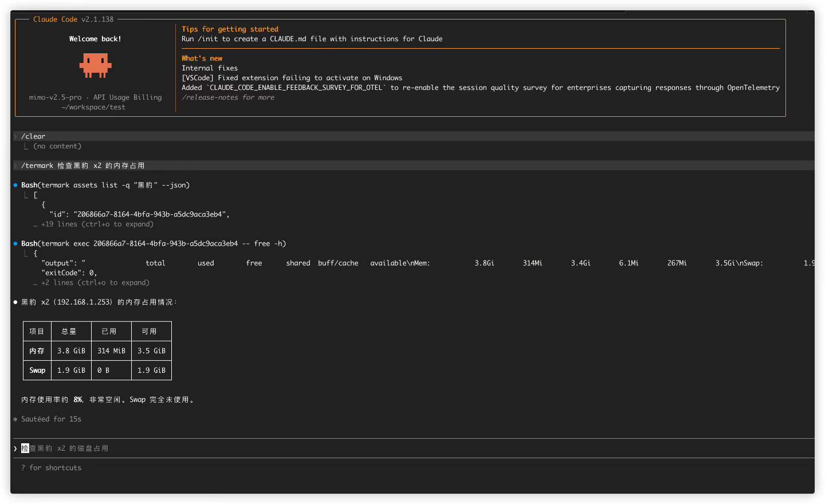Click the "mimo-v2.5-pro · API Usage Billing" line
The width and height of the screenshot is (825, 504).
point(96,97)
